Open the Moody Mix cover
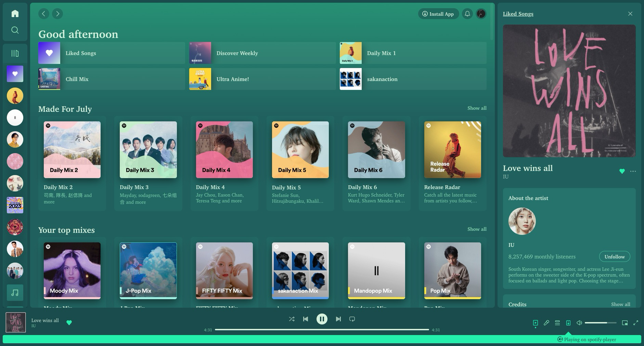This screenshot has height=346, width=644. [x=72, y=271]
